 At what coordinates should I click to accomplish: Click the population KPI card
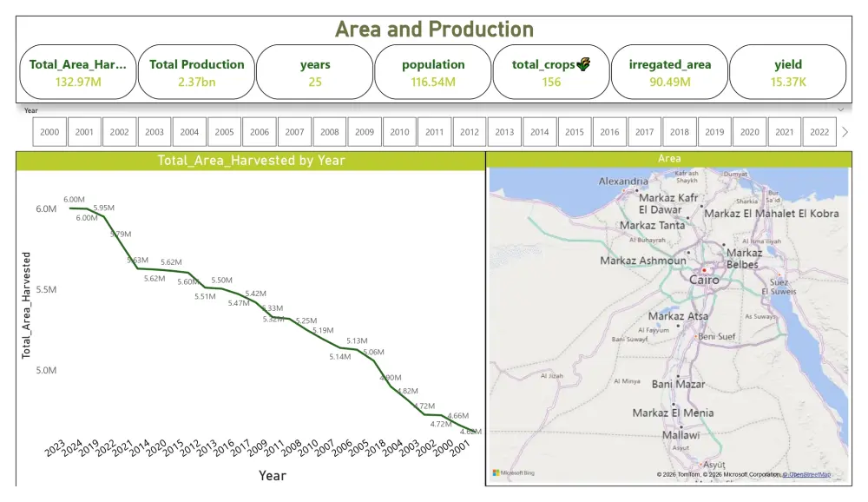(x=433, y=72)
